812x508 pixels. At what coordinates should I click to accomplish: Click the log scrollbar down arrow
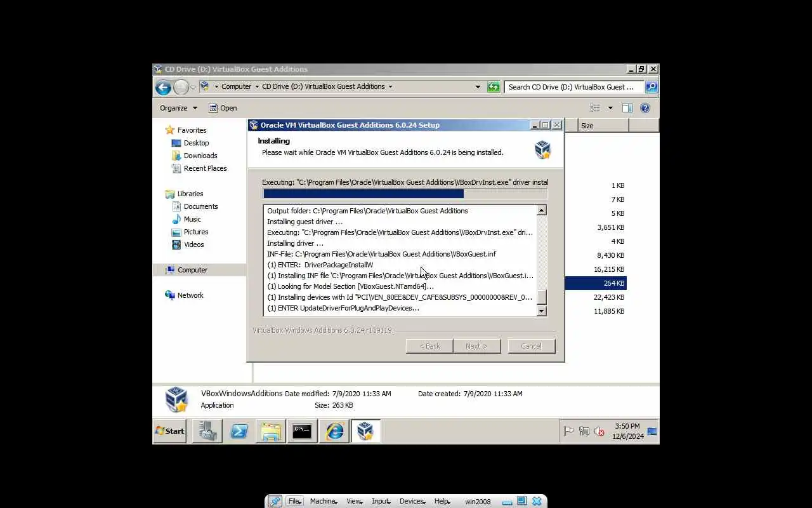coord(541,311)
